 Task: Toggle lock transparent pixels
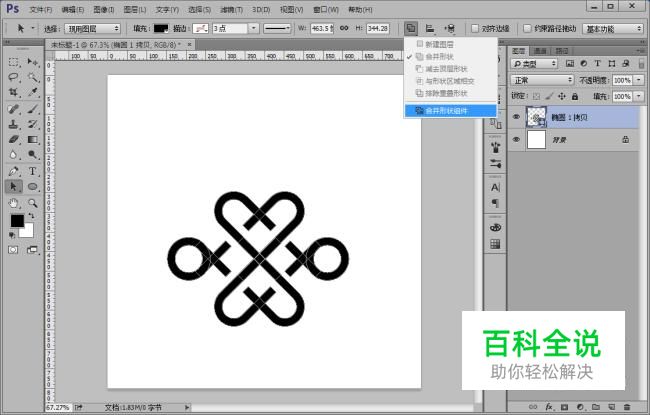(536, 96)
